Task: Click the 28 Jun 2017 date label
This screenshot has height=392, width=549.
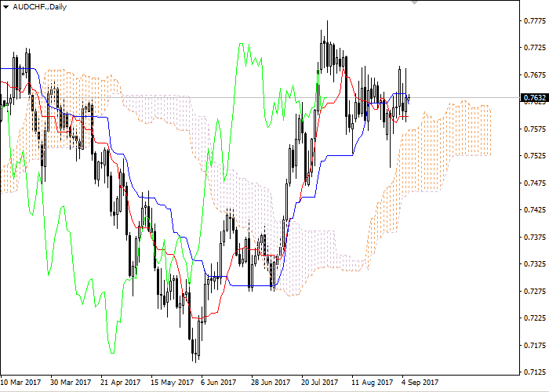Action: pos(271,383)
